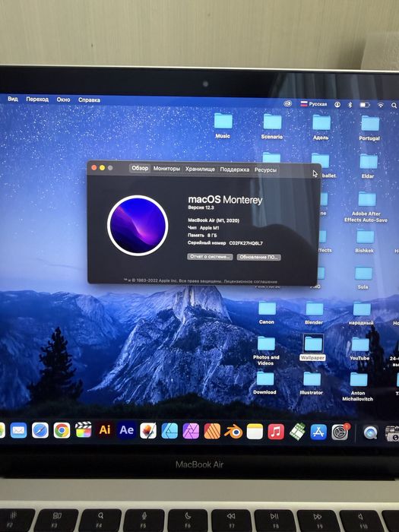399x532 pixels.
Task: Open the Лицензионное соглашение link
Action: 250,281
